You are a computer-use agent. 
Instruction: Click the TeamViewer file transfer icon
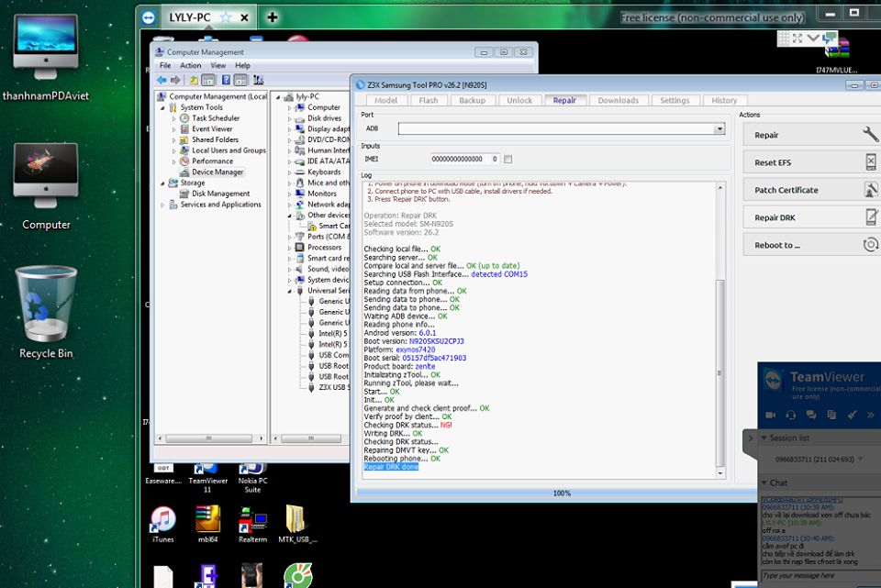click(x=831, y=415)
